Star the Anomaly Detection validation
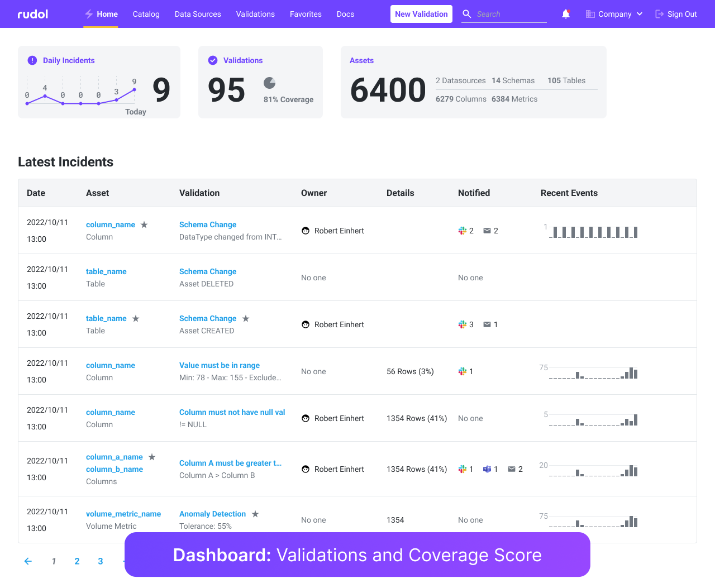 coord(255,514)
